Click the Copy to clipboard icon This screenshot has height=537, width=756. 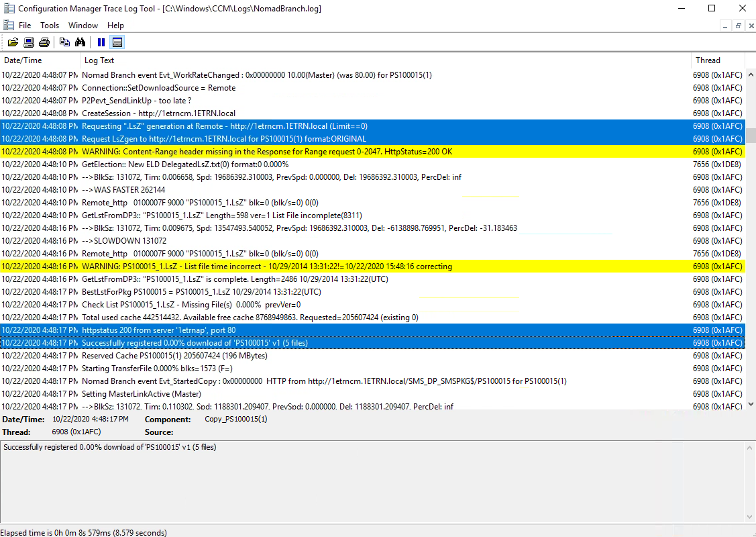pyautogui.click(x=64, y=42)
